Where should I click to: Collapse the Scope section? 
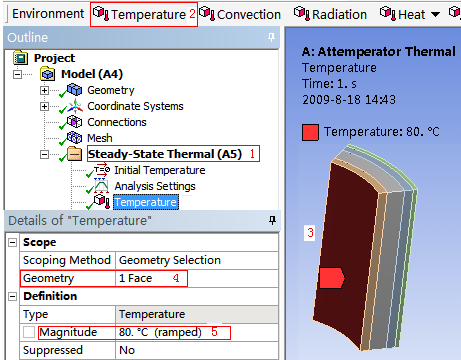coord(12,242)
